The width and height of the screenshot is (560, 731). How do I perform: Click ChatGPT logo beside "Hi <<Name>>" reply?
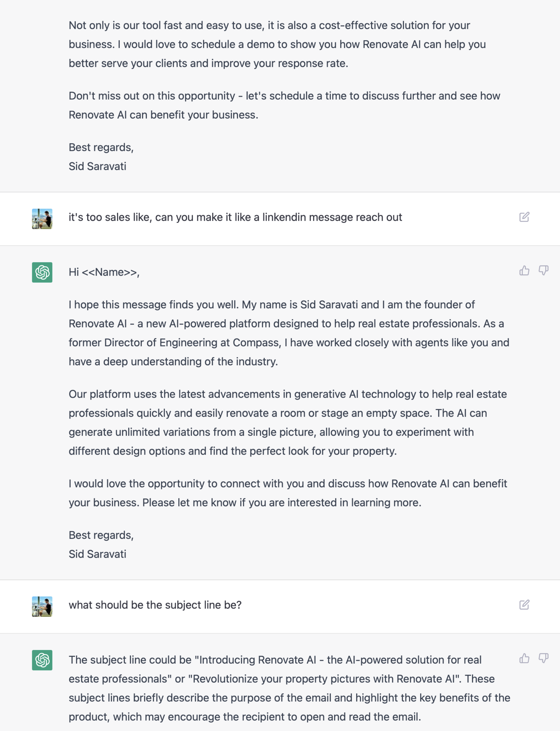(42, 272)
